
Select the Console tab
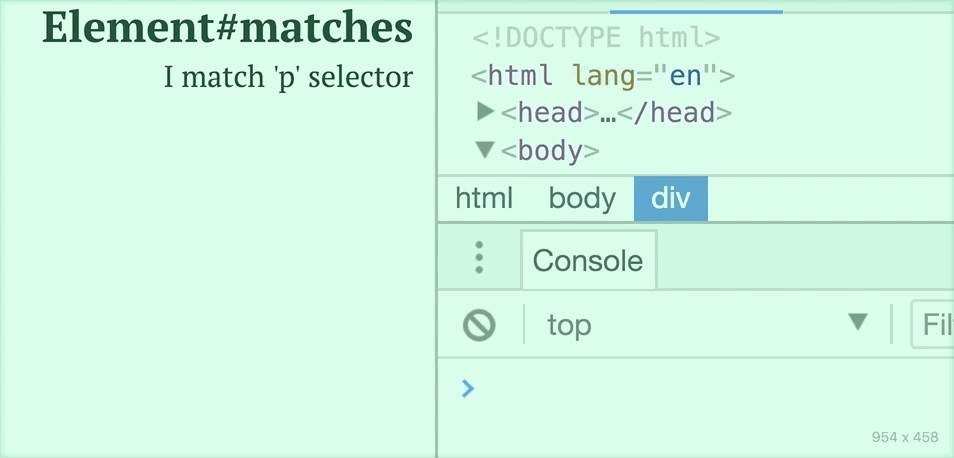(588, 260)
